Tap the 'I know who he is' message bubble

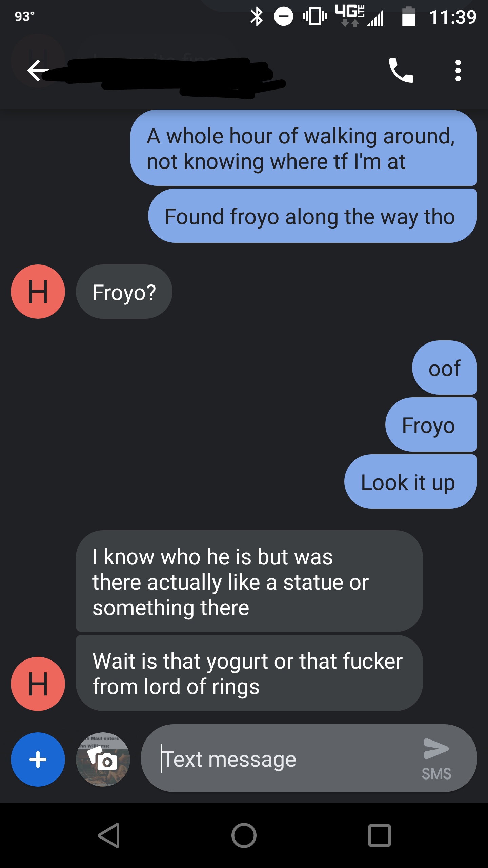[249, 581]
